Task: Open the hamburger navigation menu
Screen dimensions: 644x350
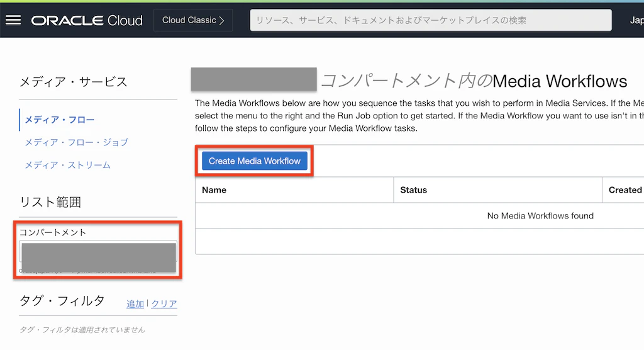Action: coord(13,20)
